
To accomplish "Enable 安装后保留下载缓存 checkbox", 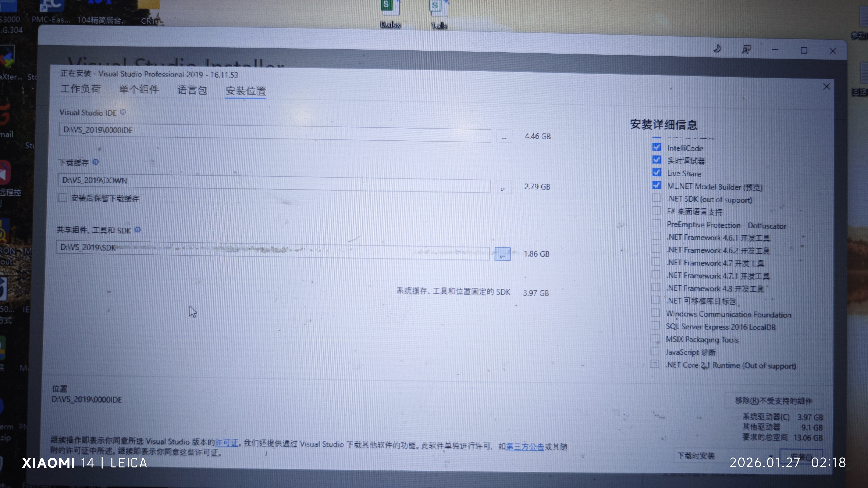I will 62,198.
